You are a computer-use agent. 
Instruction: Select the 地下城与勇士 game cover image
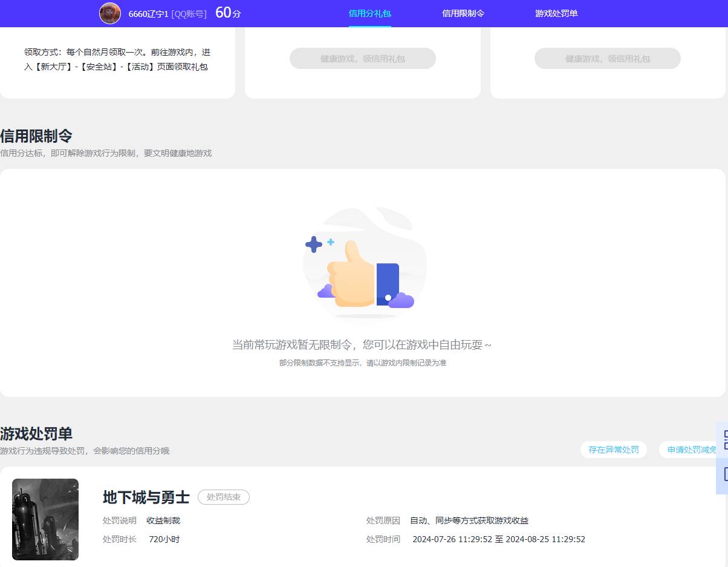pyautogui.click(x=45, y=519)
